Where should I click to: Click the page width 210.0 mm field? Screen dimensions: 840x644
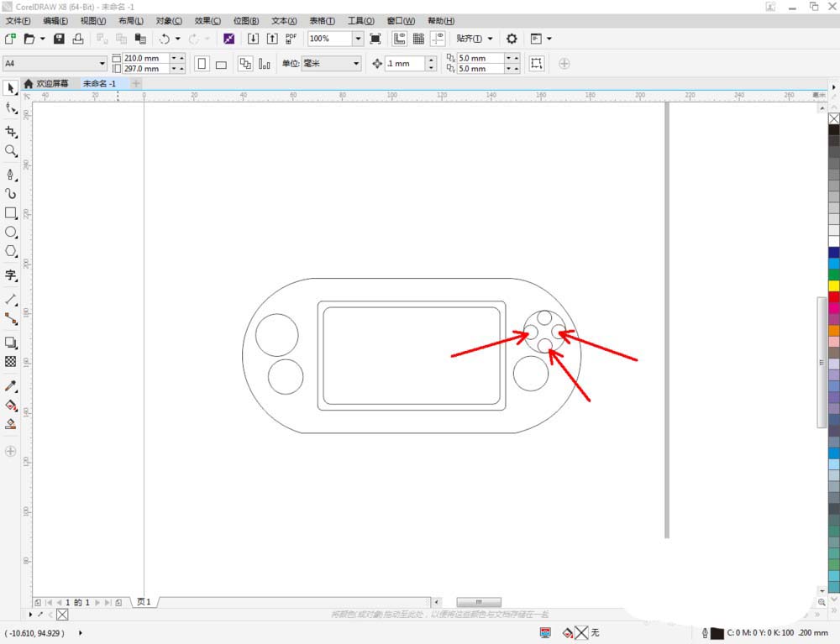tap(145, 58)
